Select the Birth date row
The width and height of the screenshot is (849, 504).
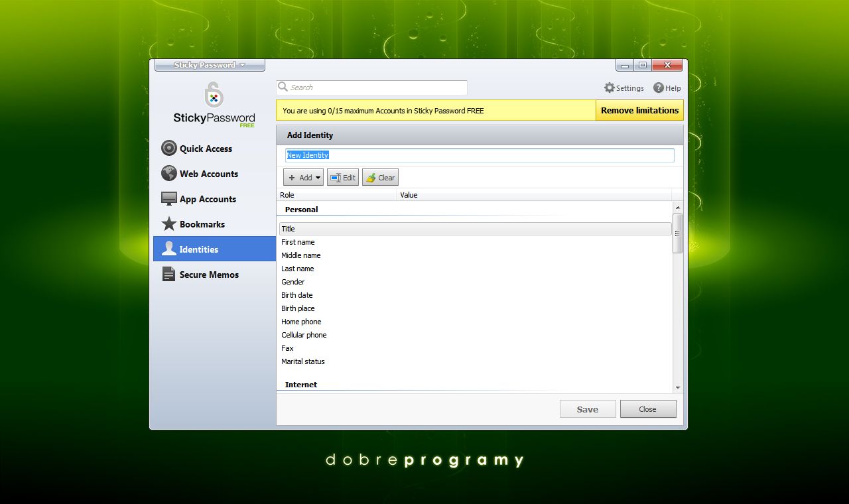point(475,295)
